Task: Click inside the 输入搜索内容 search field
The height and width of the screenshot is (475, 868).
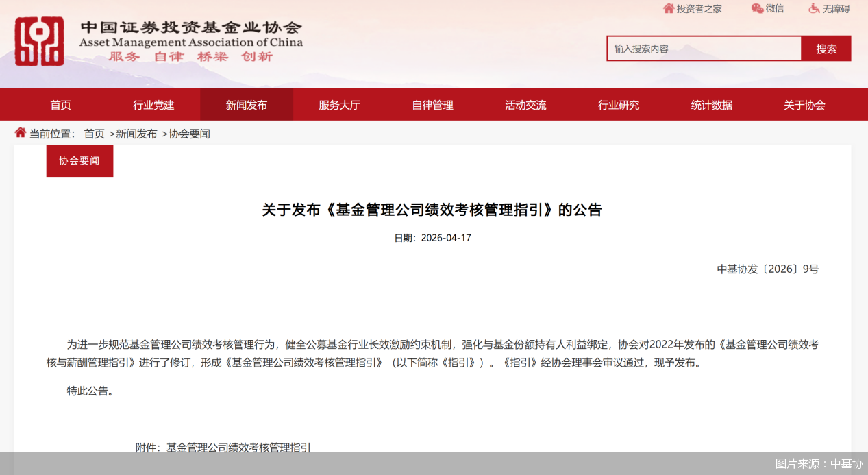Action: point(704,49)
